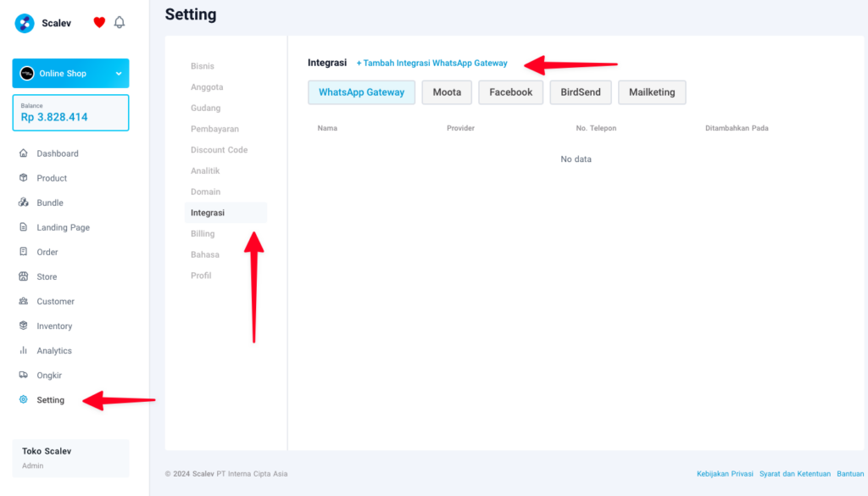Click the Ditambahkan Pada column header
868x496 pixels.
(737, 128)
